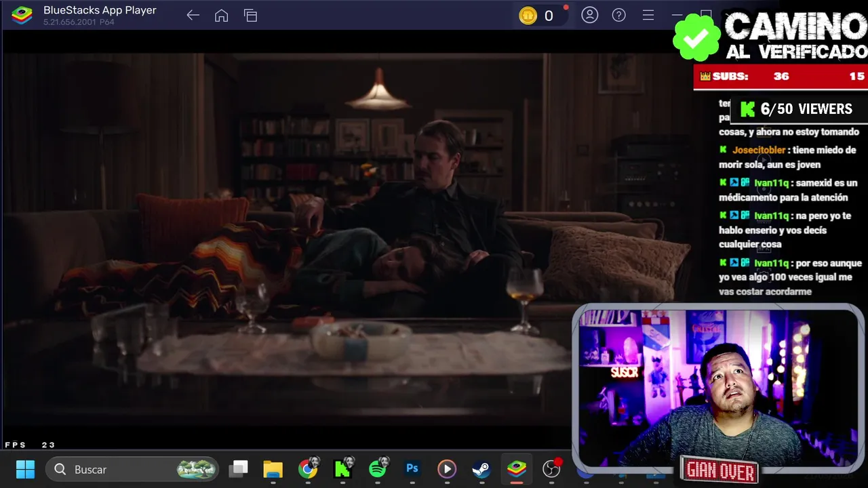
Task: Click the SUBS: 36 counter bar
Action: click(781, 77)
